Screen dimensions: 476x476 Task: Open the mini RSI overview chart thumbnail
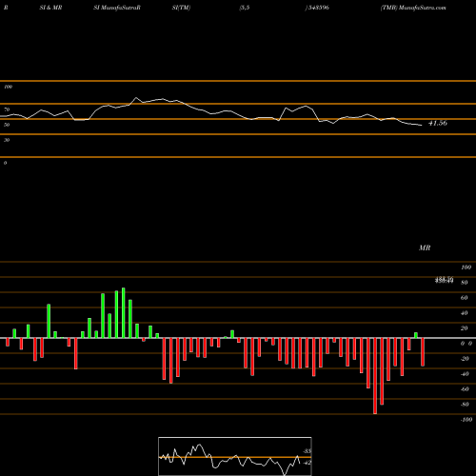[235, 456]
